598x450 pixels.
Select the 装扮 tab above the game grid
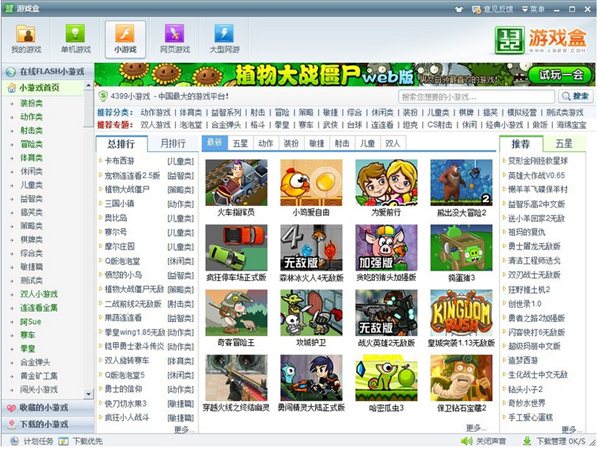coord(291,143)
